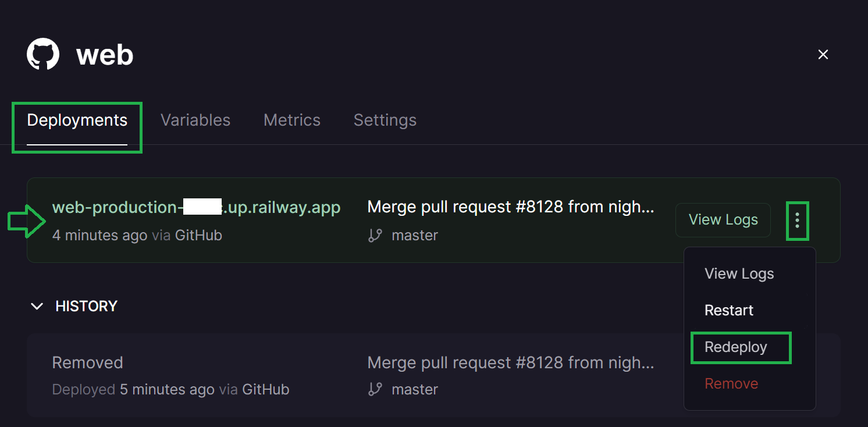The width and height of the screenshot is (868, 427).
Task: Switch to the Deployments tab
Action: click(77, 120)
